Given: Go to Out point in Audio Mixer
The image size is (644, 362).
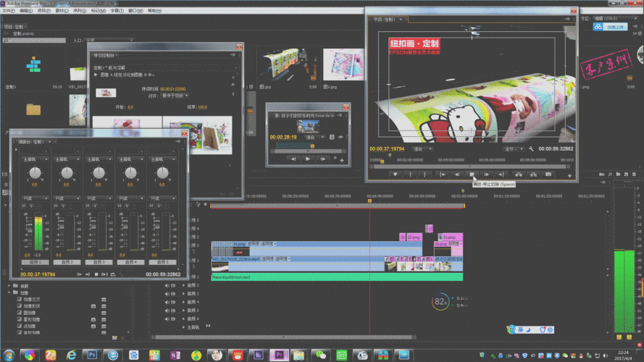Looking at the screenshot, I should pyautogui.click(x=88, y=274).
